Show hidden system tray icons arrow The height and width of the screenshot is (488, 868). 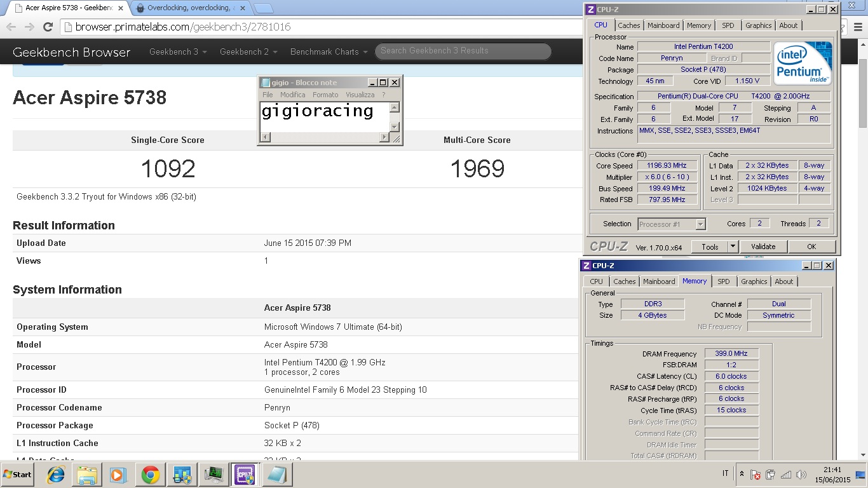(742, 474)
